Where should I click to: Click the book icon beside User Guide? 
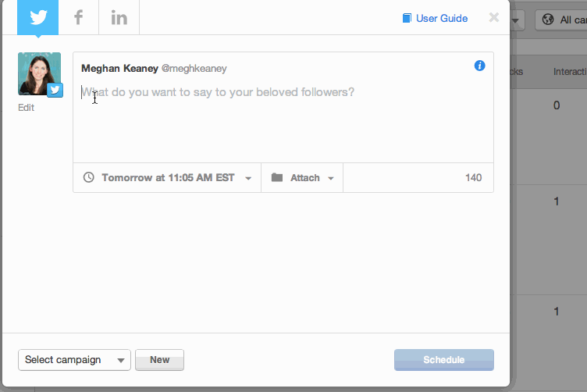407,18
